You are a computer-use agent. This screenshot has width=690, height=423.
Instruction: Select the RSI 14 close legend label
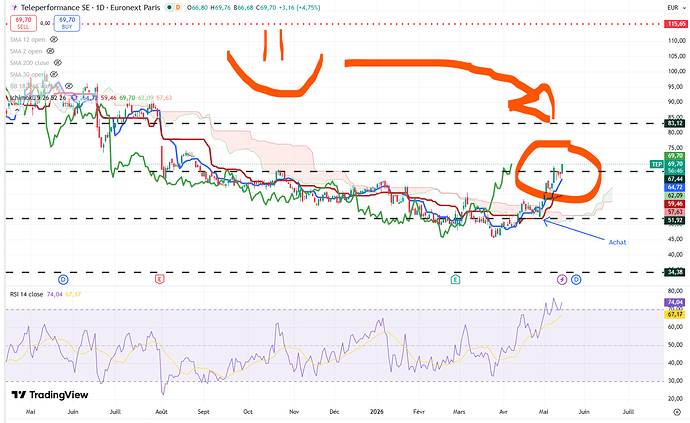26,294
